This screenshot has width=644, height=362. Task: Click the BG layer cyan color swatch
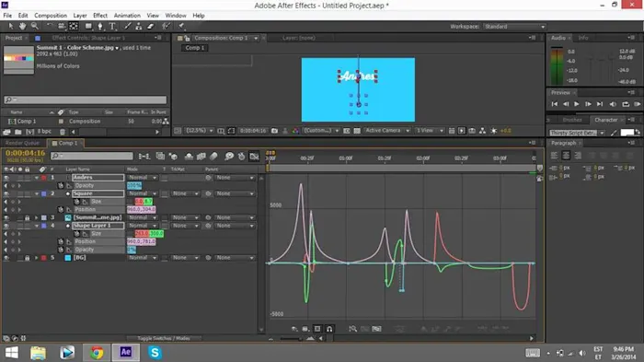click(68, 258)
